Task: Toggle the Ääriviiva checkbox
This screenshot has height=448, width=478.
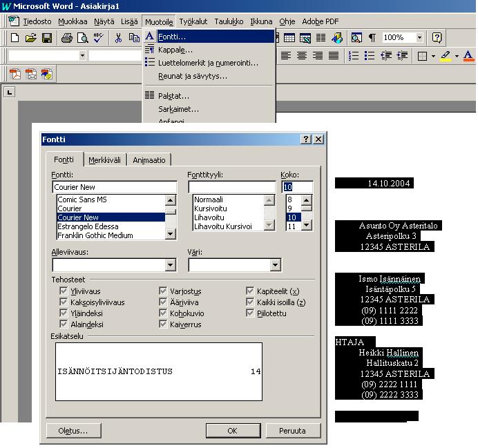Action: [x=163, y=302]
